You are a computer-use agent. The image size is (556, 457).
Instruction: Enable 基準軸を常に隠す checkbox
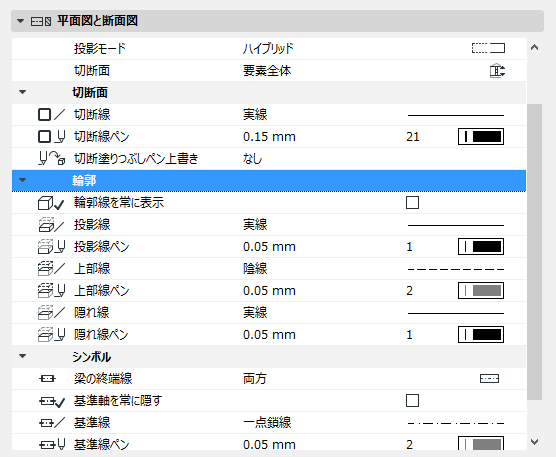pyautogui.click(x=412, y=401)
